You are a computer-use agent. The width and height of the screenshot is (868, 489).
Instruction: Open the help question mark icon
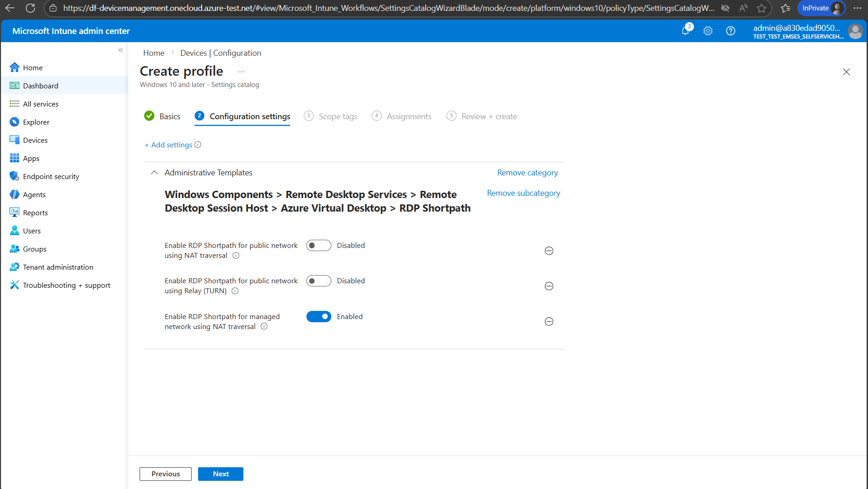click(x=731, y=30)
